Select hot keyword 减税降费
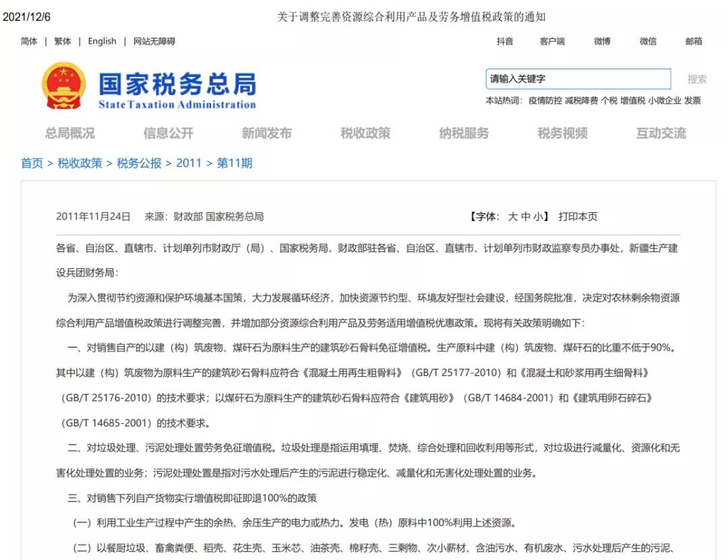The image size is (728, 560). 581,100
